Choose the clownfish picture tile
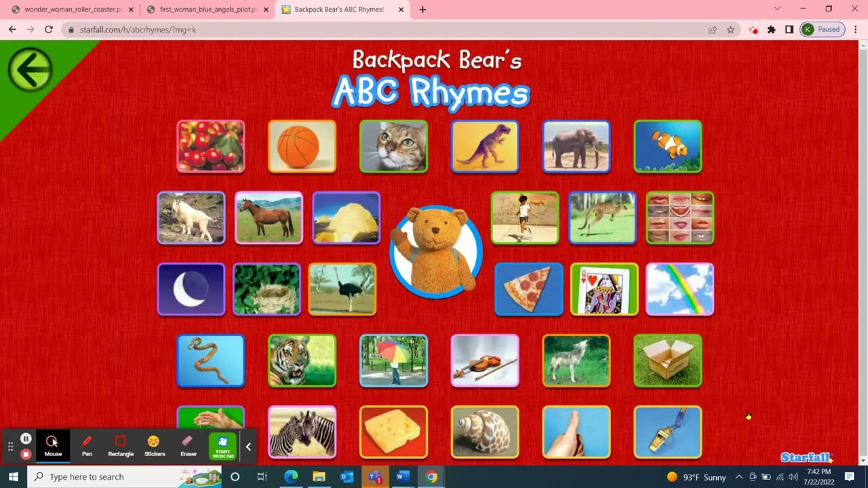The width and height of the screenshot is (868, 488). 668,146
